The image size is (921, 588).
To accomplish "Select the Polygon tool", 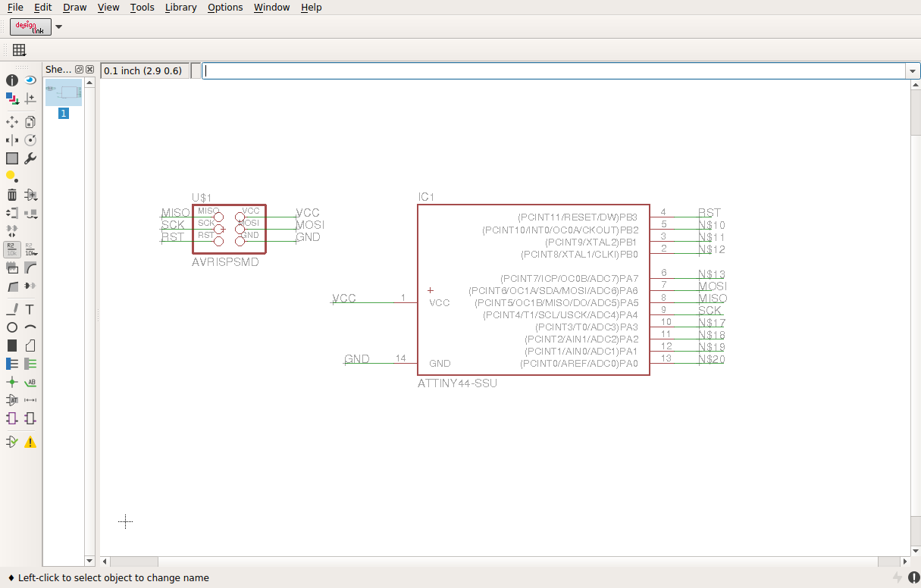I will (30, 346).
